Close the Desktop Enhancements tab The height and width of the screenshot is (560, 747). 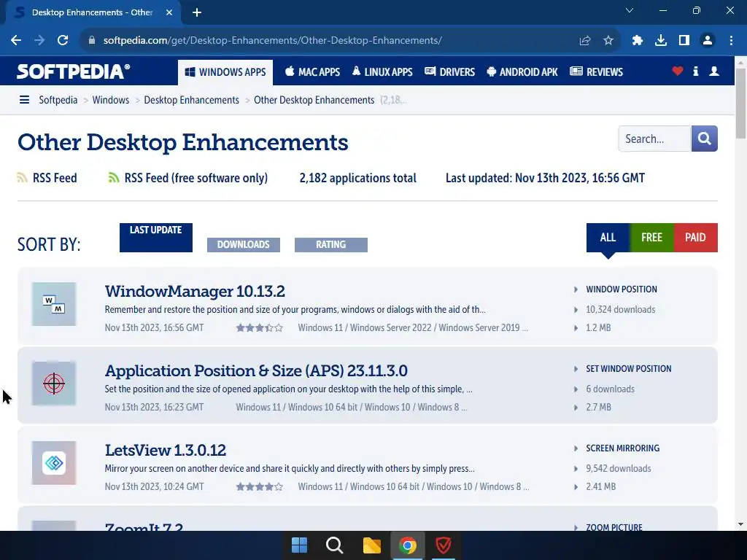point(169,12)
